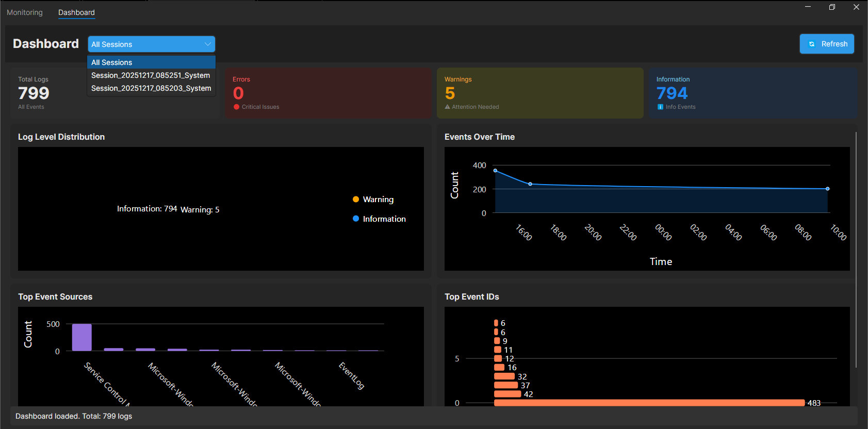The width and height of the screenshot is (868, 429).
Task: Click the Errors count 0
Action: pyautogui.click(x=238, y=93)
